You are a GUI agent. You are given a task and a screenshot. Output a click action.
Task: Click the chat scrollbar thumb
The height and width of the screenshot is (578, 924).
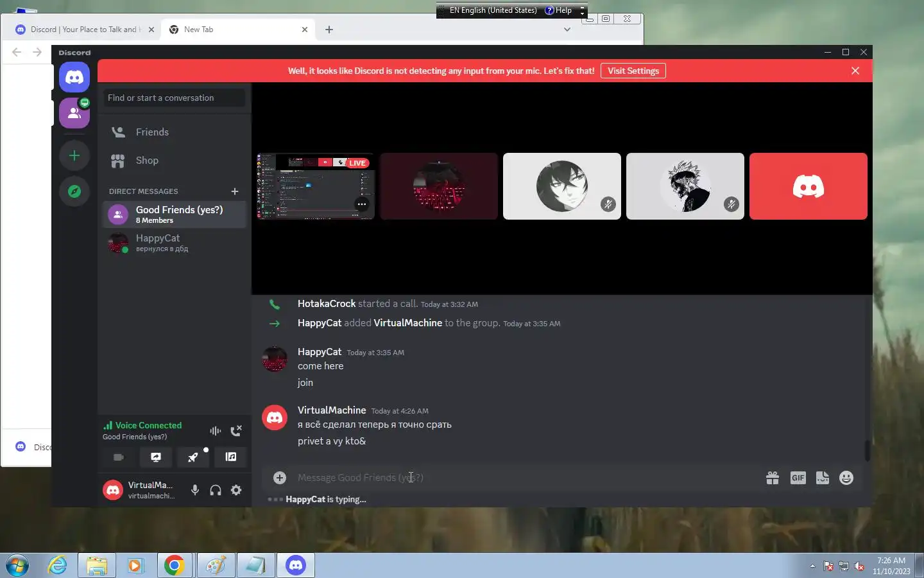867,450
